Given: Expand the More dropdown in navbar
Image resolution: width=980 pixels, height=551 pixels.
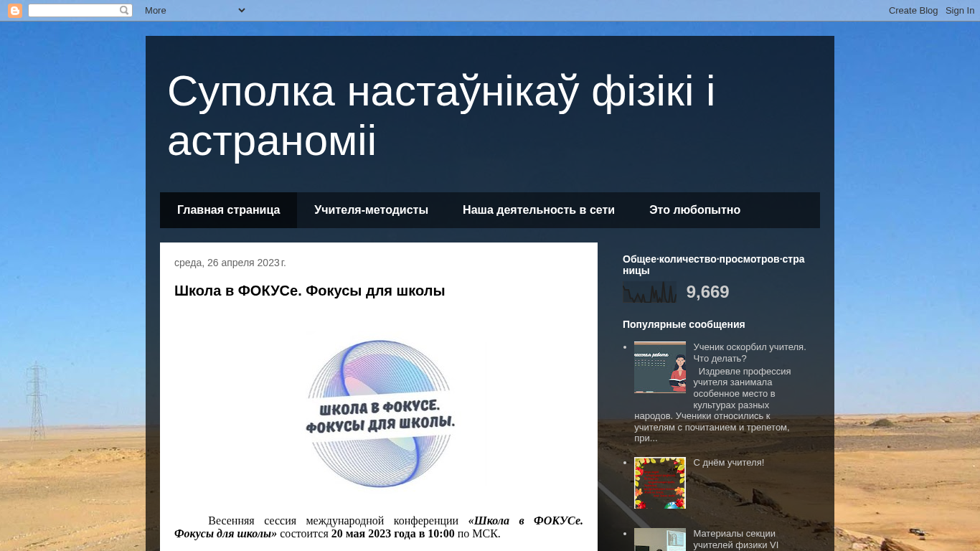Looking at the screenshot, I should 194,10.
